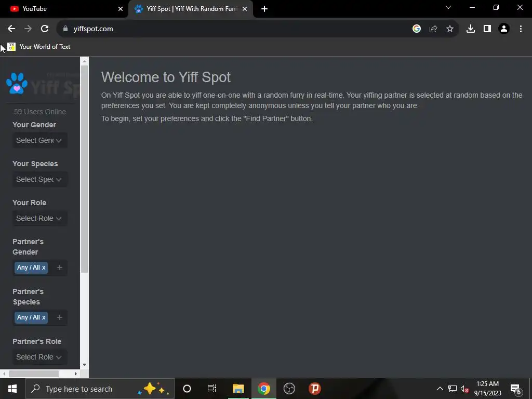Click the sidebar scroll down arrow
Screen dimensions: 532x399
tap(85, 365)
